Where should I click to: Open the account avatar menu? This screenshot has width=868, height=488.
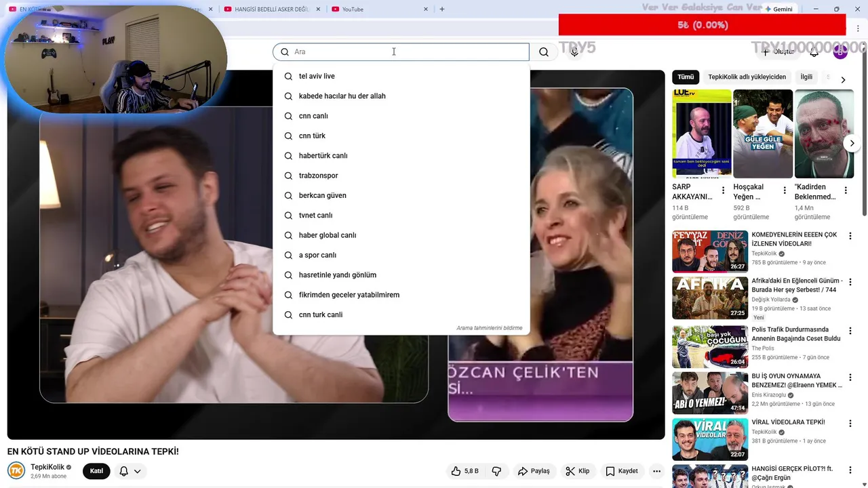840,52
